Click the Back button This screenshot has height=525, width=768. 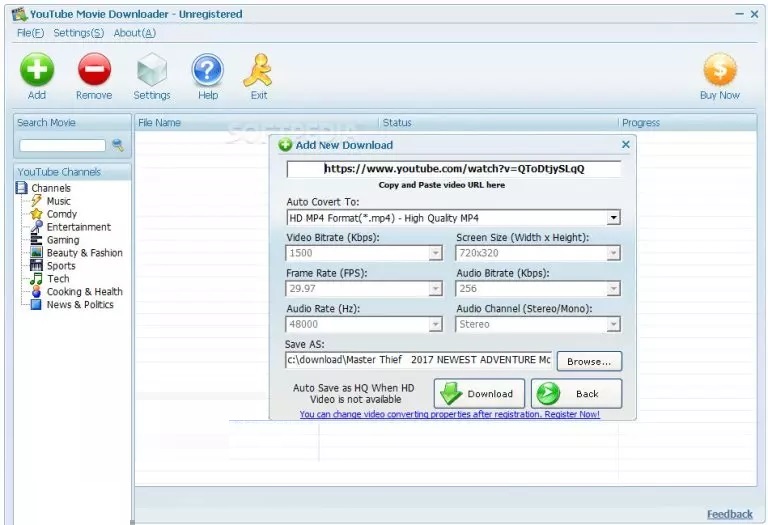coord(576,394)
